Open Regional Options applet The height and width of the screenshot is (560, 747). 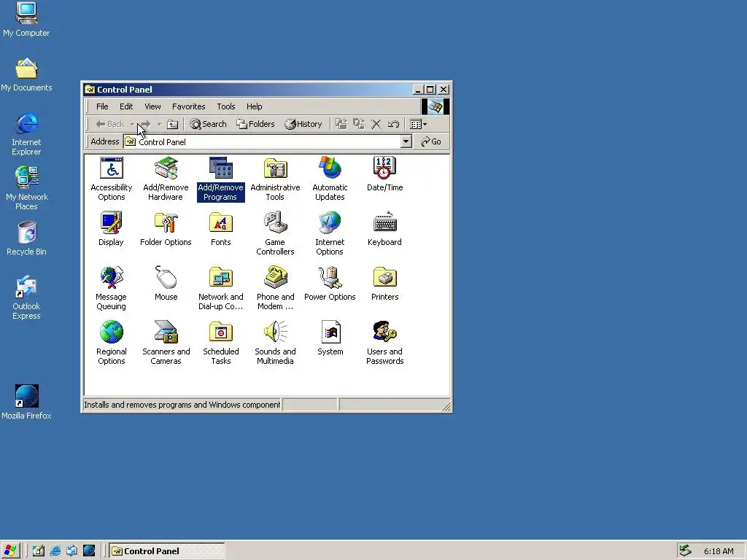[x=112, y=344]
